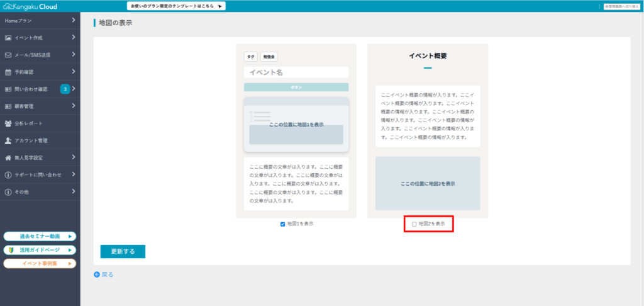Open the 活用ガイドページ link

point(40,250)
